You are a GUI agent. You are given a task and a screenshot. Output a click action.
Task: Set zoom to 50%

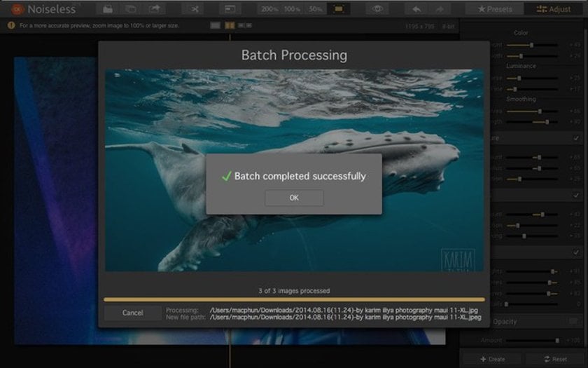coord(315,9)
